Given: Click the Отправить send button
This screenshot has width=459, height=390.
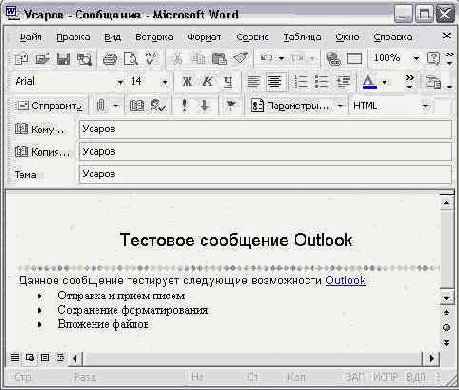Looking at the screenshot, I should pyautogui.click(x=50, y=106).
